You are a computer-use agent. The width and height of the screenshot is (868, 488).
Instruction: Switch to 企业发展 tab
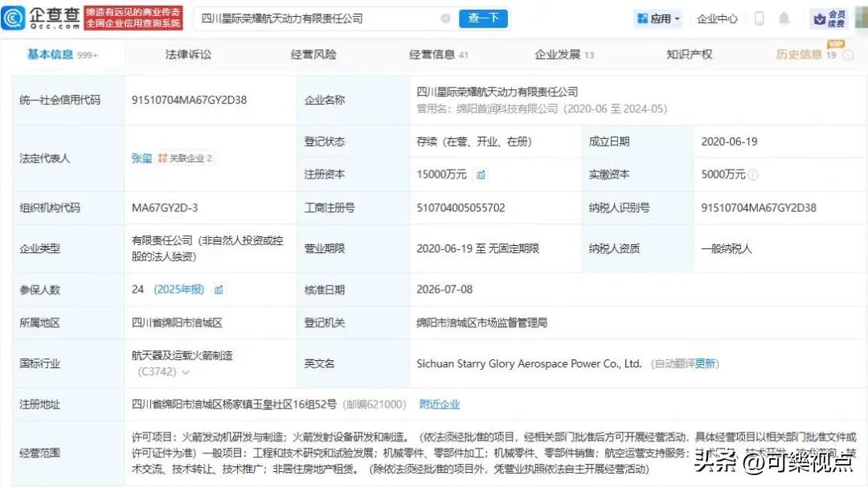coord(564,55)
